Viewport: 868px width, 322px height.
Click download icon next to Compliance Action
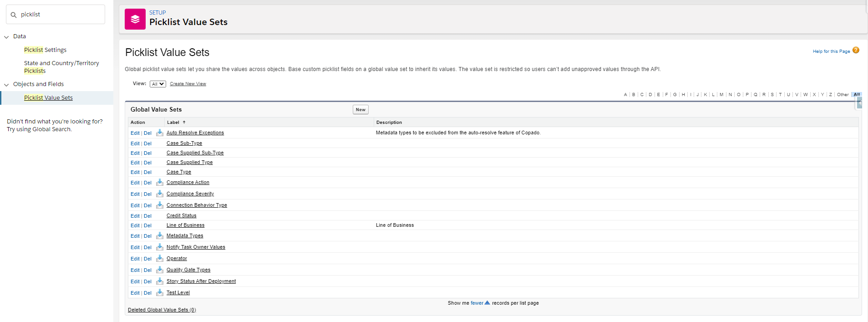[160, 182]
